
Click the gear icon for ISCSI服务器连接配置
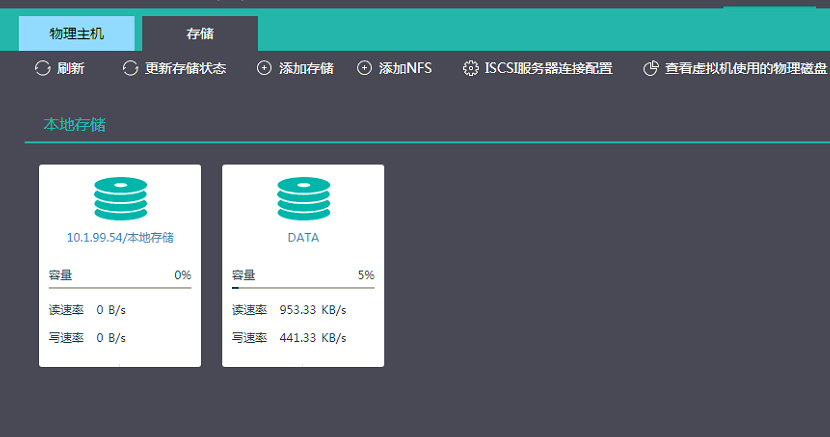[x=470, y=68]
